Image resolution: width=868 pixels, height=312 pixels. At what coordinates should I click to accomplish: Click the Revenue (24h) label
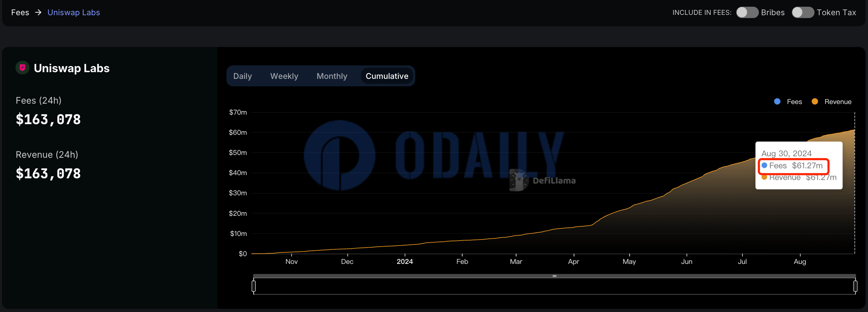pos(47,155)
